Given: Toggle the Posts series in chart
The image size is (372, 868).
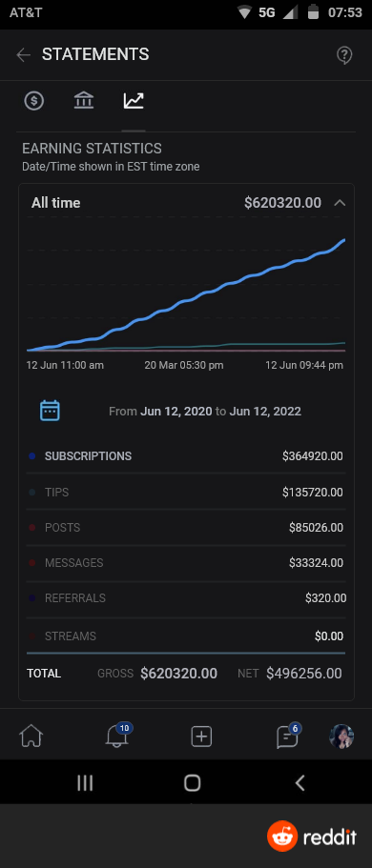Looking at the screenshot, I should pos(186,527).
